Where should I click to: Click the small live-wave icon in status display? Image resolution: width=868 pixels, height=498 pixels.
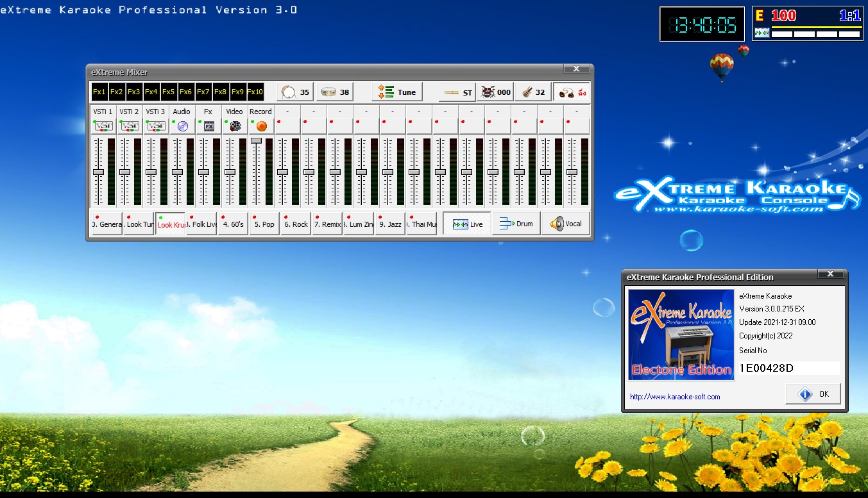coord(762,33)
